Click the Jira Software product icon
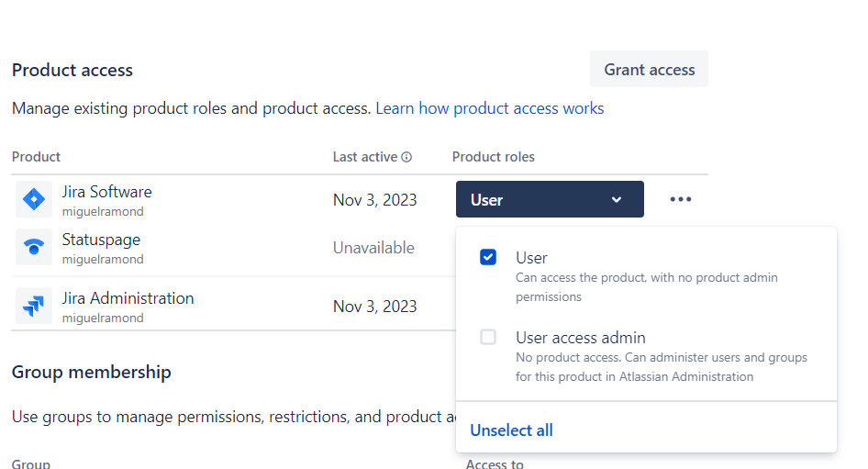868x469 pixels. coord(34,199)
